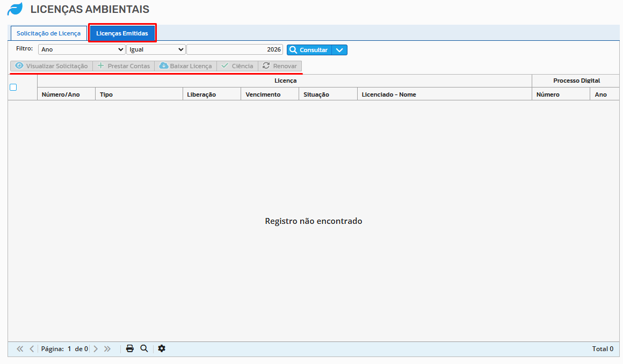The height and width of the screenshot is (364, 623).
Task: Click the Consultar search button
Action: click(309, 50)
